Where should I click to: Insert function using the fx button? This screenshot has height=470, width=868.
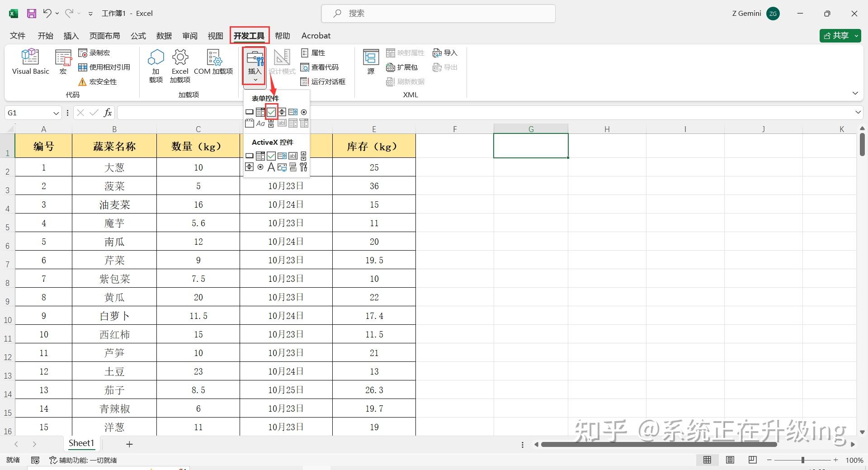(x=108, y=113)
